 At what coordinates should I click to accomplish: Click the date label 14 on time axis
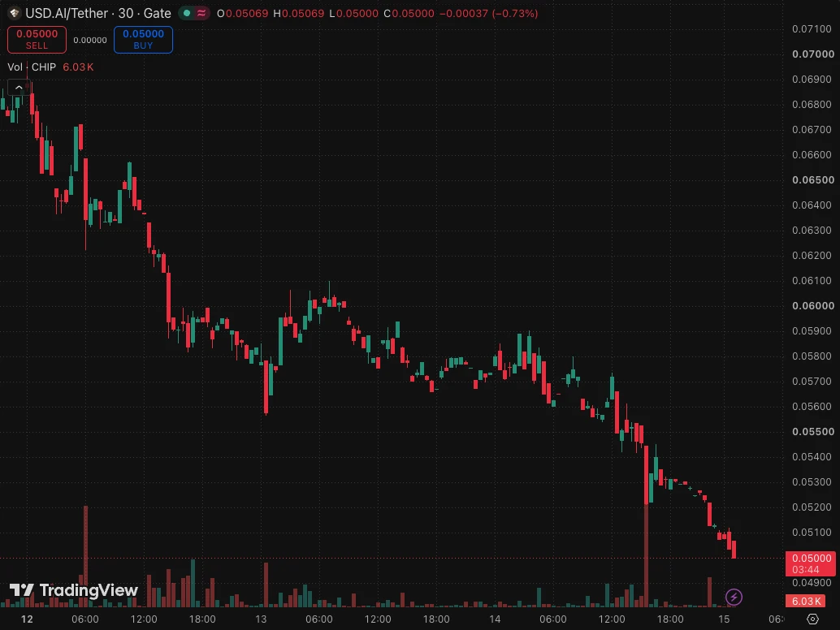[x=495, y=619]
